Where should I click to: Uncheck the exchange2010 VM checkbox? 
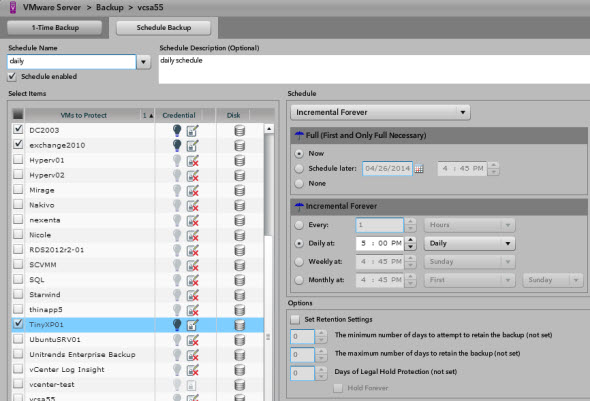18,144
